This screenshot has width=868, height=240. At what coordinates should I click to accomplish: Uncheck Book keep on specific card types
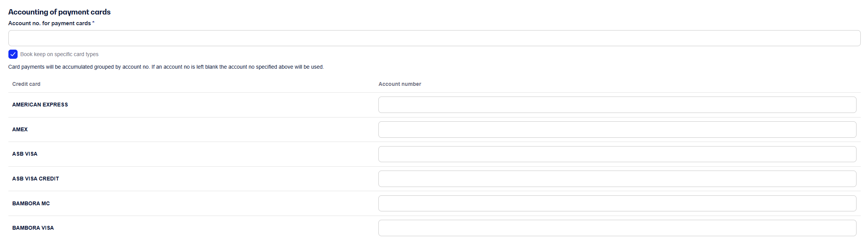(x=13, y=54)
